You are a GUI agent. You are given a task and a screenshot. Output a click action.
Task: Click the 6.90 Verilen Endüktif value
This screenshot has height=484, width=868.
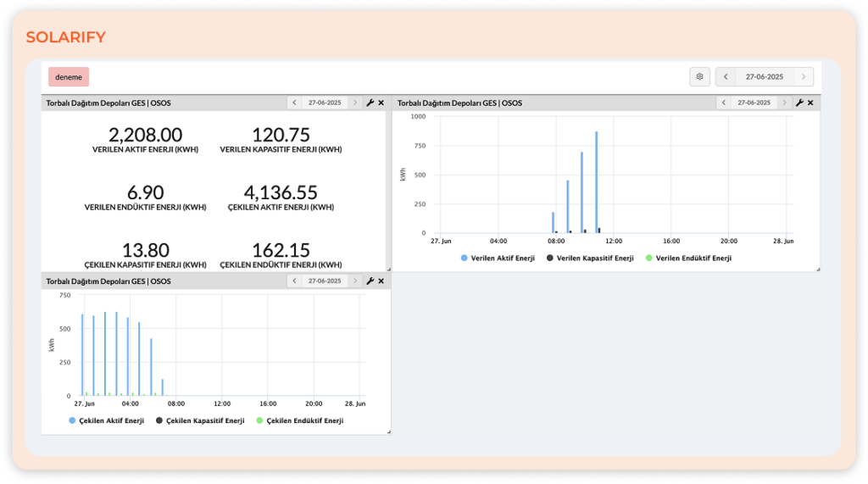145,192
